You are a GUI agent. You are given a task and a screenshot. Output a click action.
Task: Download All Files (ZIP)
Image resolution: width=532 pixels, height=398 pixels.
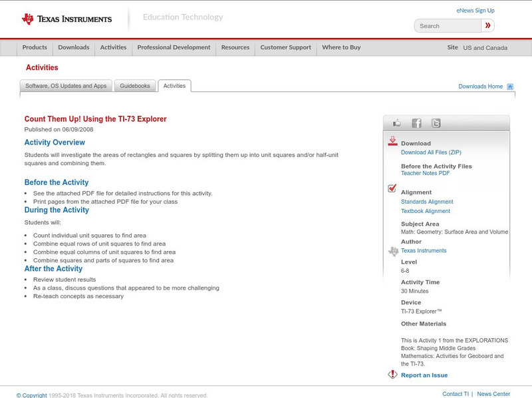pyautogui.click(x=431, y=152)
